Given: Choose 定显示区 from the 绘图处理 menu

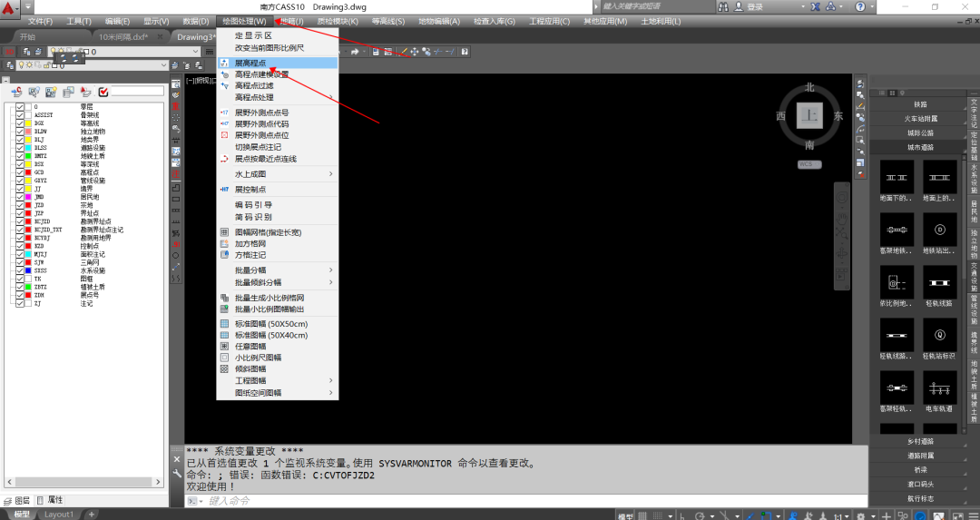Looking at the screenshot, I should coord(278,35).
